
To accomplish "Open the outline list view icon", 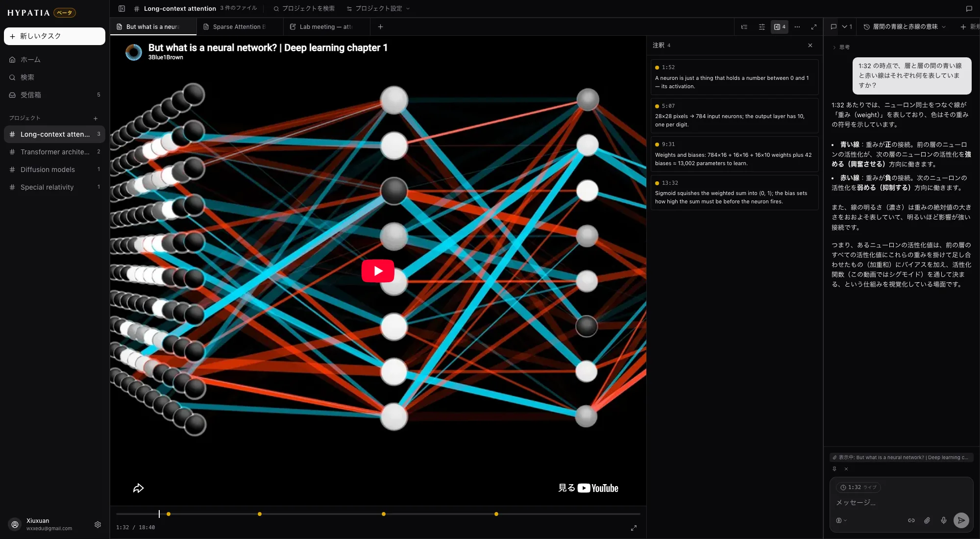I will 744,27.
